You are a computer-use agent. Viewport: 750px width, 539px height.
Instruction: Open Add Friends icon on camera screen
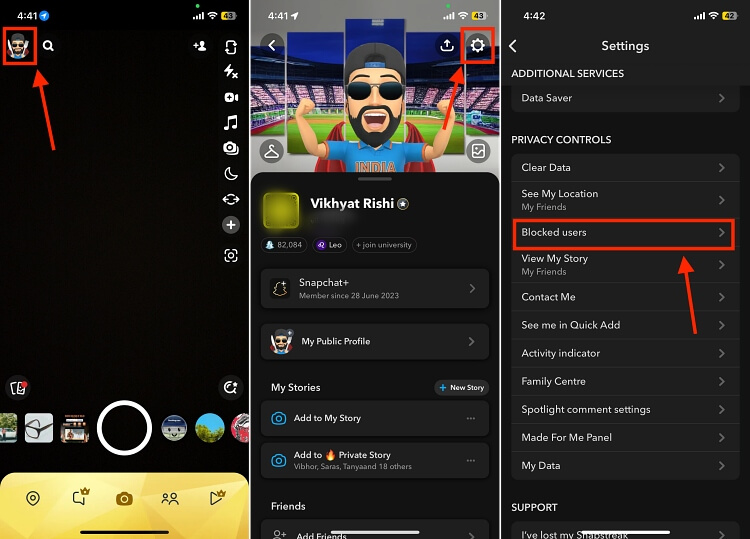pos(199,46)
